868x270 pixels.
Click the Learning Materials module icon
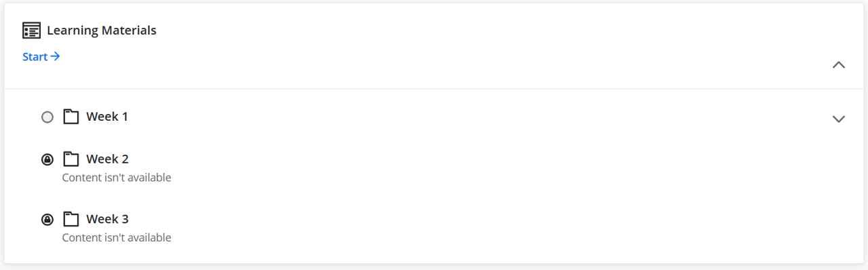point(31,31)
